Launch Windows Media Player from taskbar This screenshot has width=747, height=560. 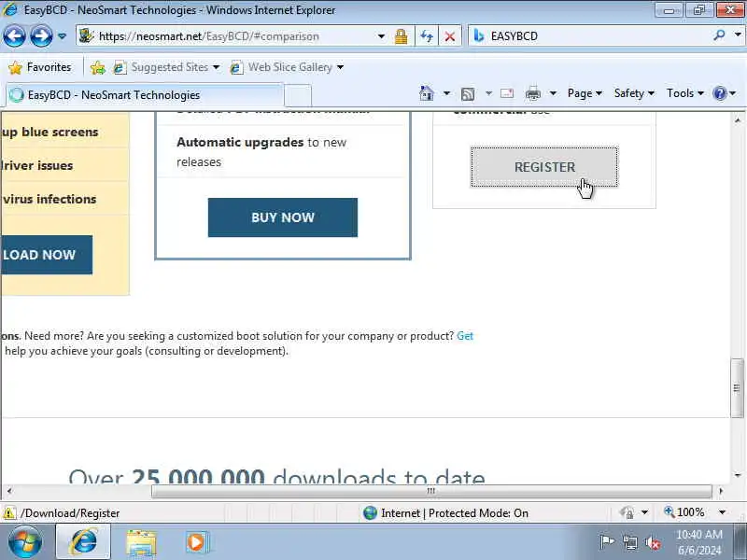coord(196,542)
